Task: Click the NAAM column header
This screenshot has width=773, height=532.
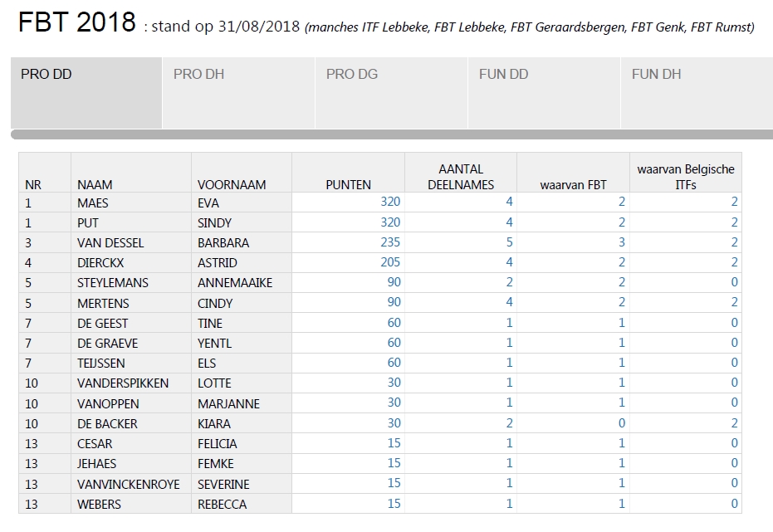Action: [x=95, y=184]
